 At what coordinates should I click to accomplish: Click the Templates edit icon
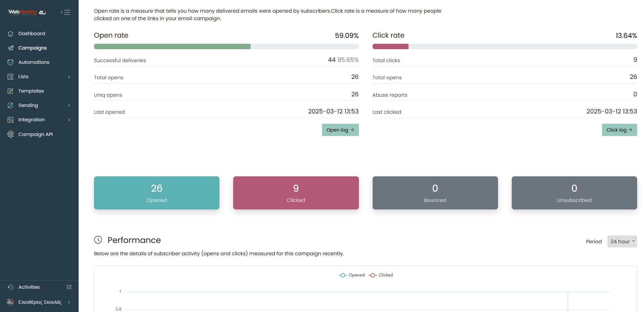(11, 91)
